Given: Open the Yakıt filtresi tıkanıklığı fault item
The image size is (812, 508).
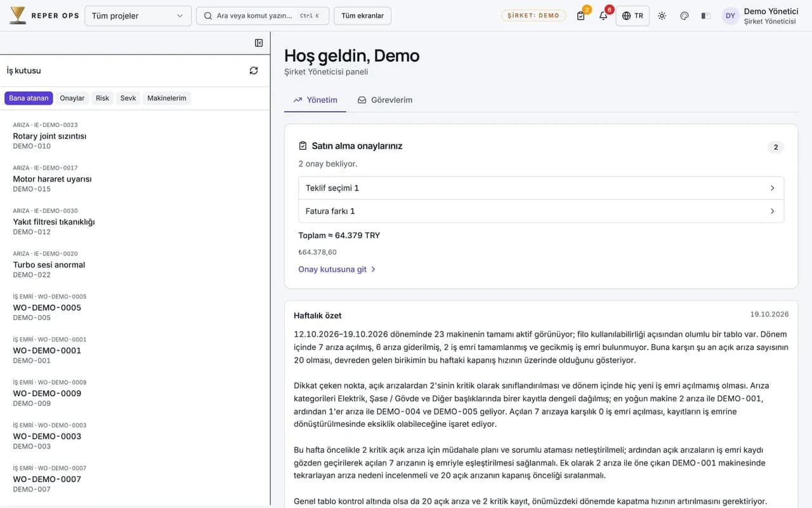Looking at the screenshot, I should (135, 221).
